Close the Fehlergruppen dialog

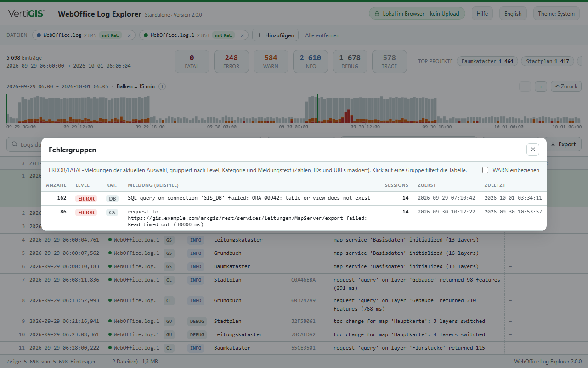click(x=533, y=149)
